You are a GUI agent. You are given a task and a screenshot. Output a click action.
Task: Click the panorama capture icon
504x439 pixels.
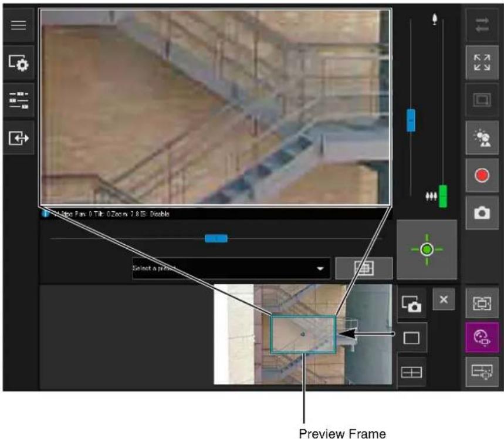pyautogui.click(x=411, y=304)
